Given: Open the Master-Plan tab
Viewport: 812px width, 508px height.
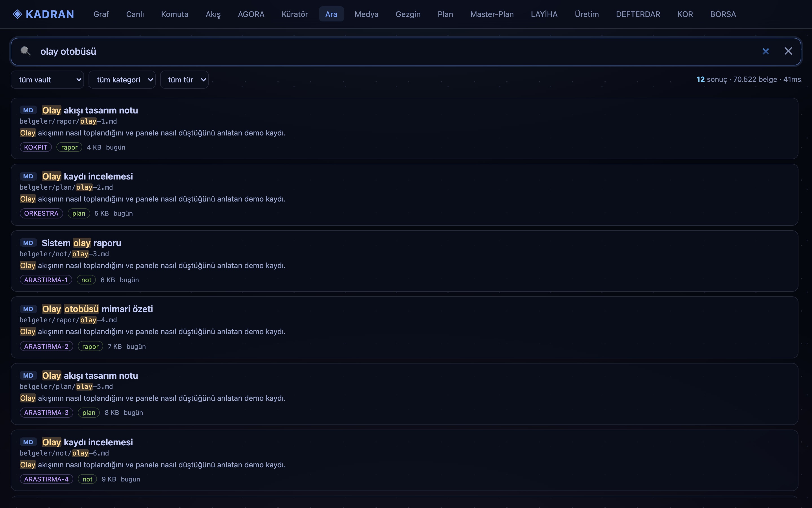Looking at the screenshot, I should (x=492, y=14).
